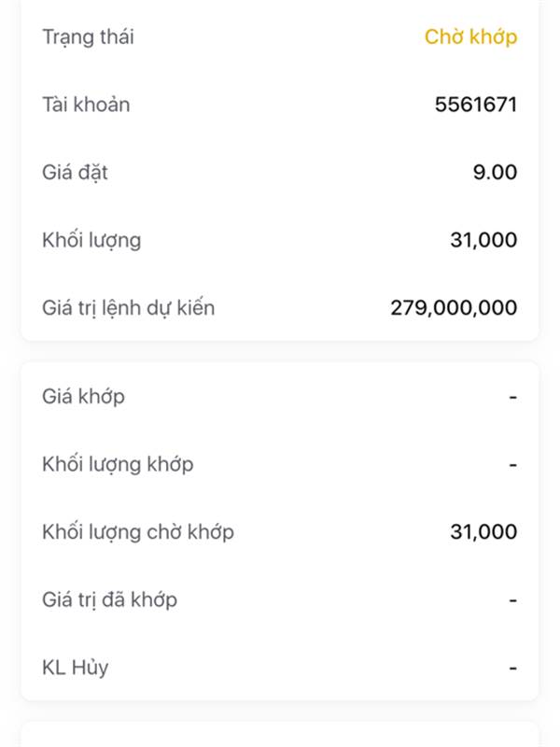Select the Khối lượng khớp label
Image resolution: width=560 pixels, height=747 pixels.
click(x=119, y=464)
